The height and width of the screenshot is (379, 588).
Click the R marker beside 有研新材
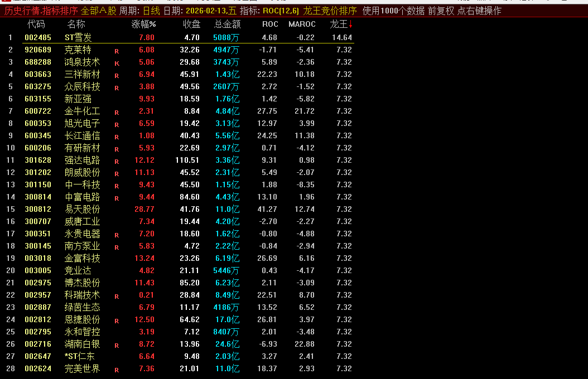point(117,149)
